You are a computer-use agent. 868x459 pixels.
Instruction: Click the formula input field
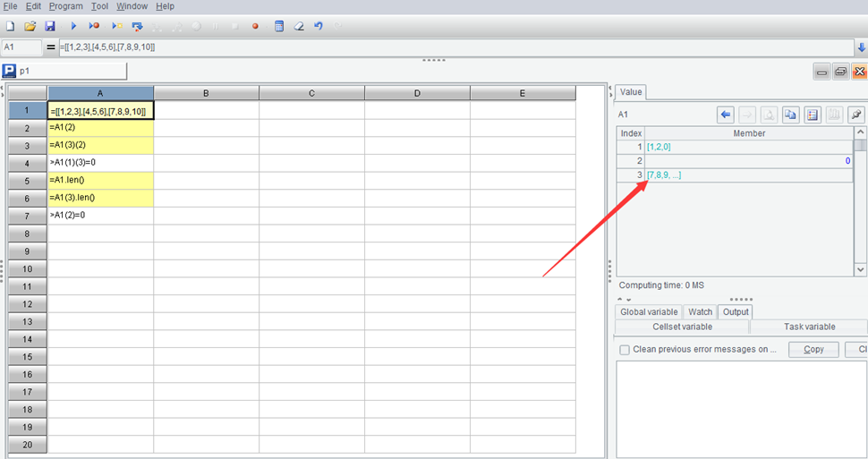[447, 47]
